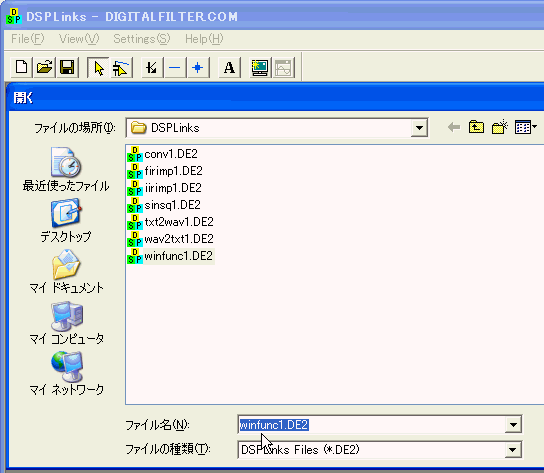Click the file name input field
This screenshot has width=544, height=473.
pos(372,425)
